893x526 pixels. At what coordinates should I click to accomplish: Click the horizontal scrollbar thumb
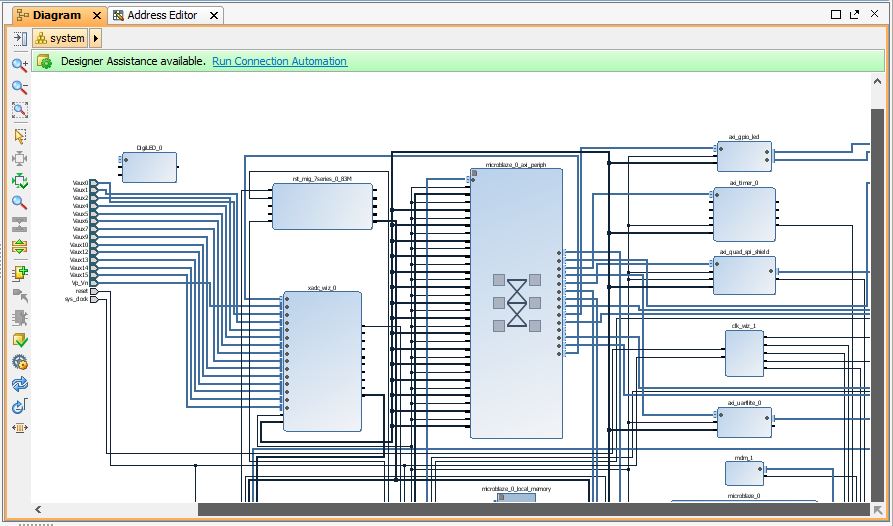(x=533, y=509)
